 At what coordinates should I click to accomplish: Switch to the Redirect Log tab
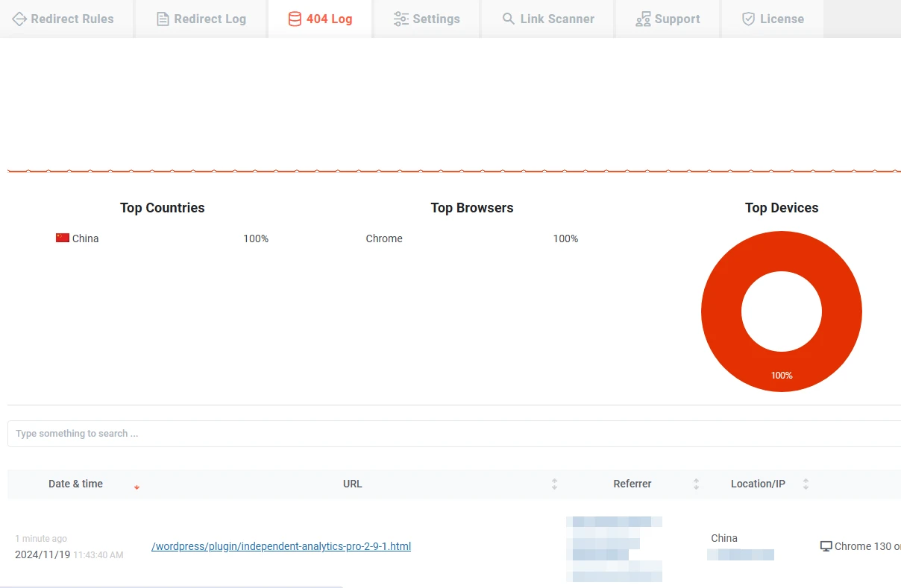pyautogui.click(x=200, y=19)
